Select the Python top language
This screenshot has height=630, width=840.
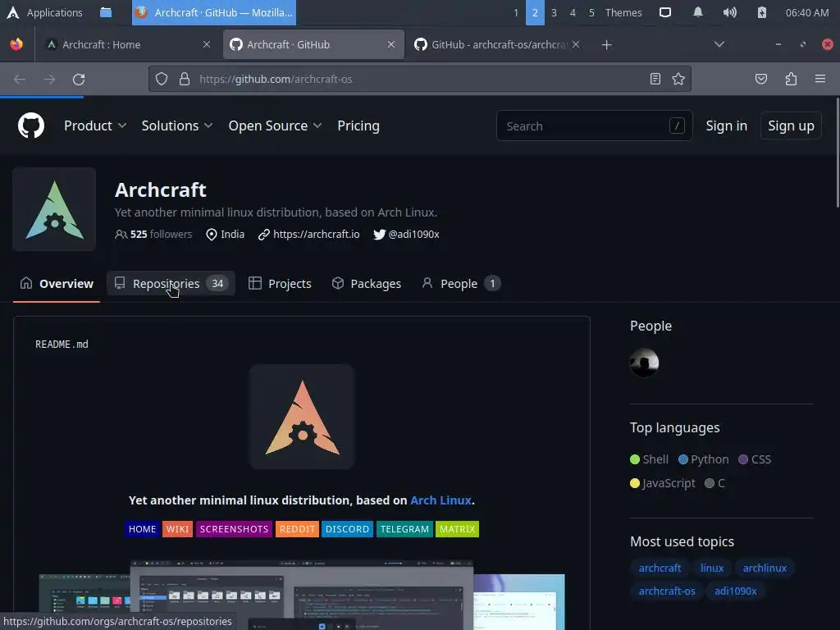pyautogui.click(x=703, y=459)
